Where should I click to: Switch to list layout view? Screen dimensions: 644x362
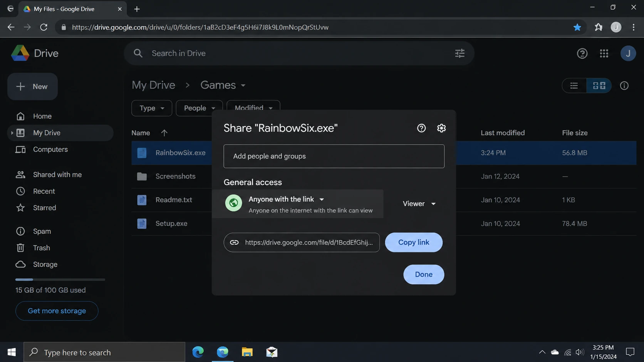574,86
